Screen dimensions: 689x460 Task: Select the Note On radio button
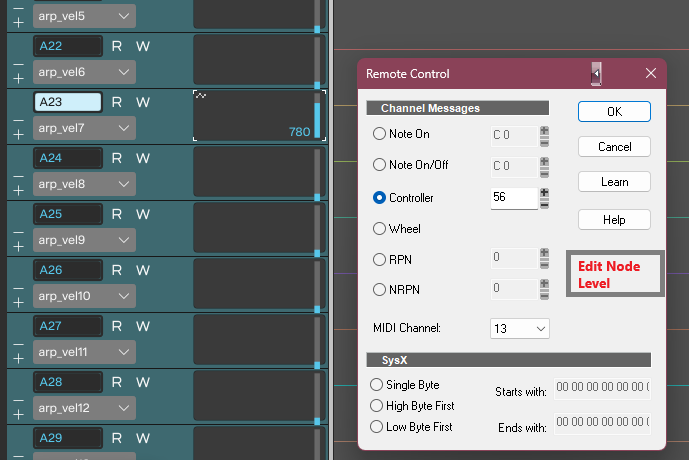[x=379, y=134]
